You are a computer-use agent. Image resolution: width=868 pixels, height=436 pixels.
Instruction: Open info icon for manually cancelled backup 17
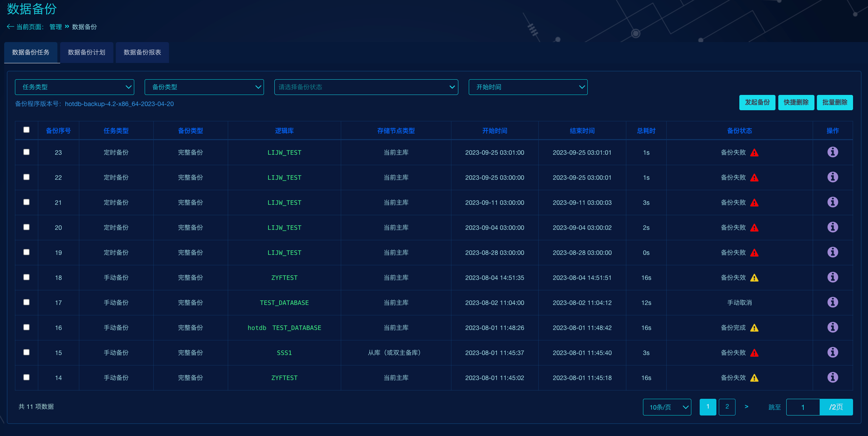click(x=833, y=302)
